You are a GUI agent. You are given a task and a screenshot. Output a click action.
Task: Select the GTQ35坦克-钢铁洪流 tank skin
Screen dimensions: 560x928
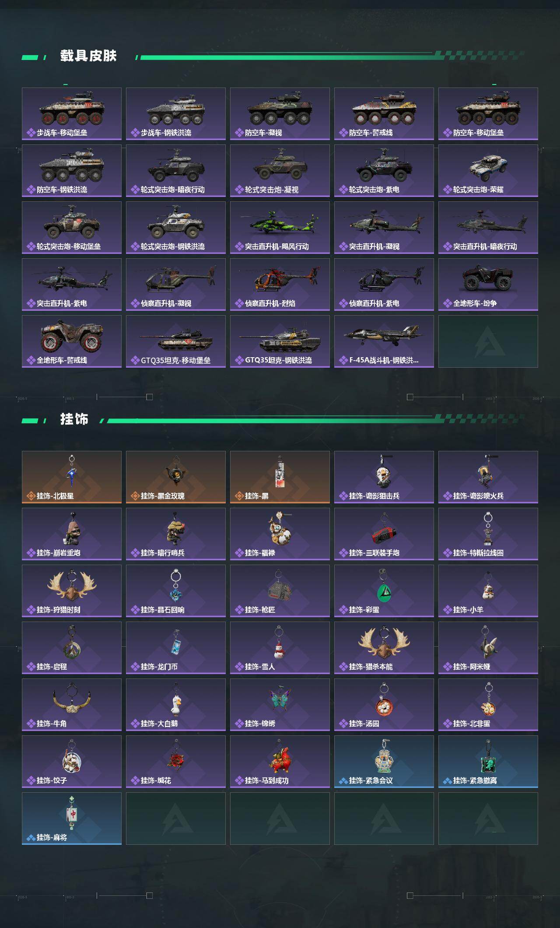click(x=280, y=341)
